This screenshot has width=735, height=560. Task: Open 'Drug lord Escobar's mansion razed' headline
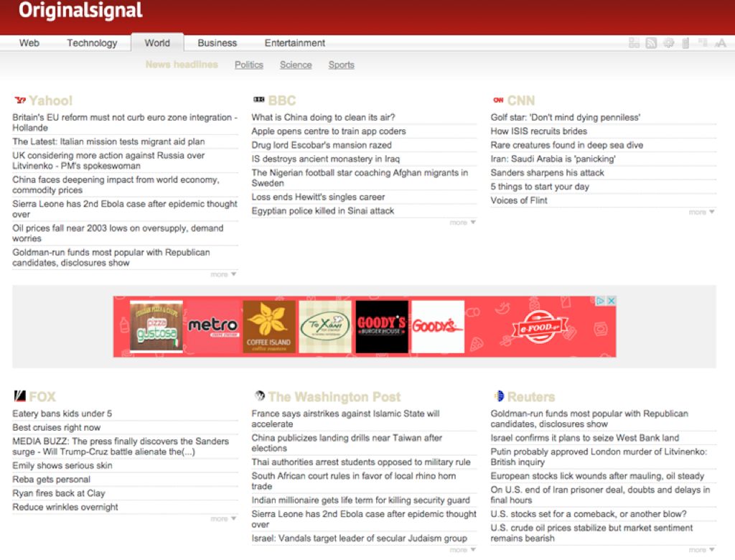pos(322,146)
